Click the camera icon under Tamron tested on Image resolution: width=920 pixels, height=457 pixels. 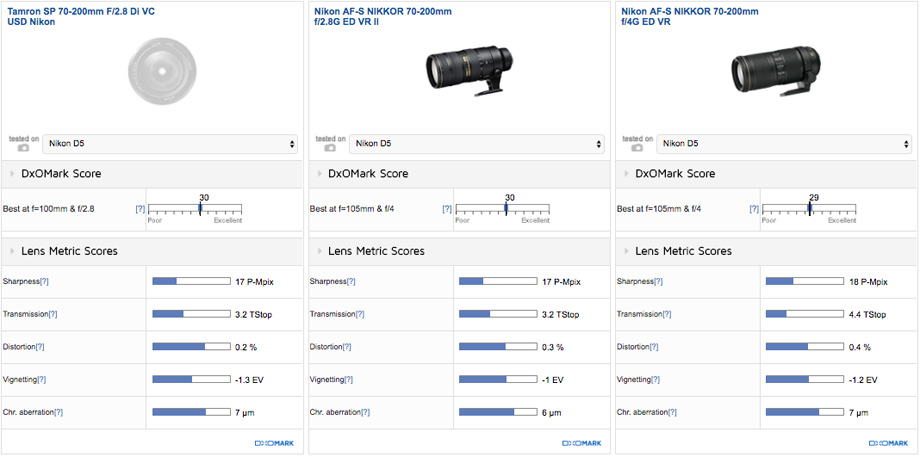(23, 148)
